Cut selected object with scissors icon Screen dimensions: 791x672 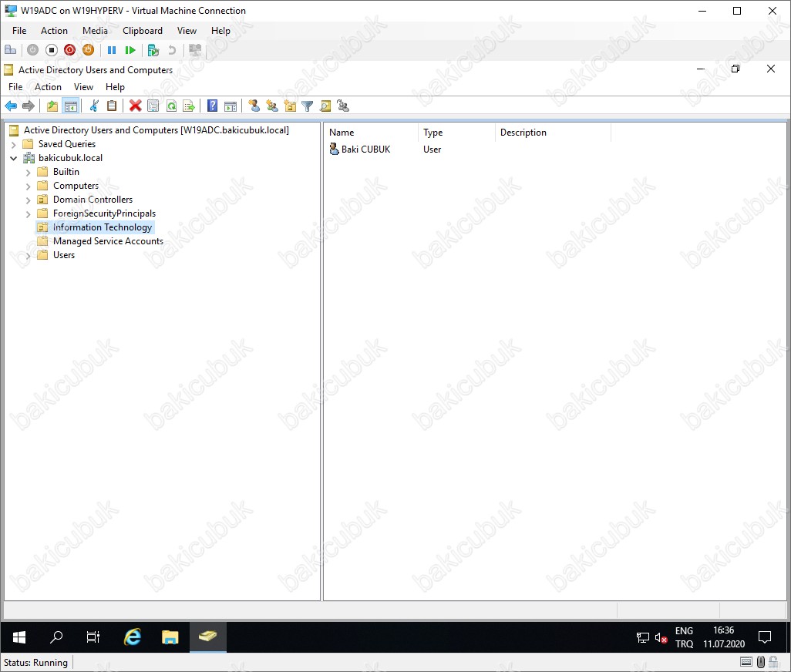(x=94, y=106)
